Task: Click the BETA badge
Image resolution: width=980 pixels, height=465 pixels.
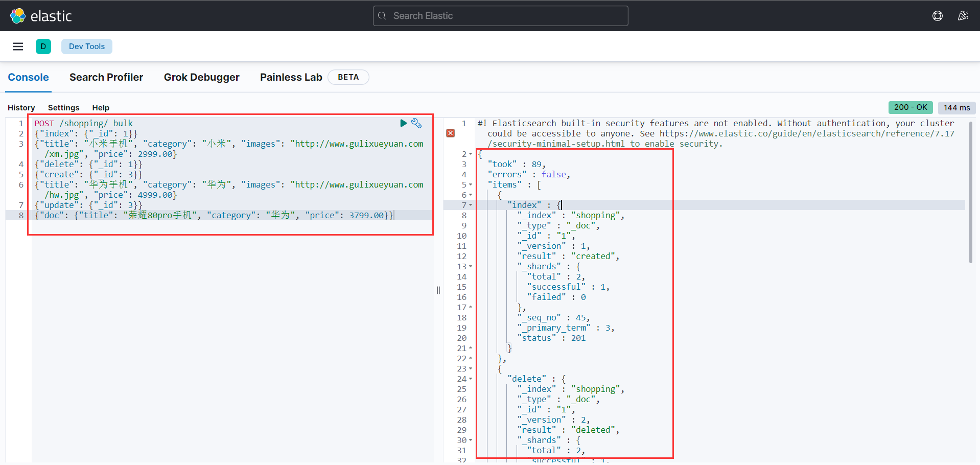Action: [x=348, y=77]
